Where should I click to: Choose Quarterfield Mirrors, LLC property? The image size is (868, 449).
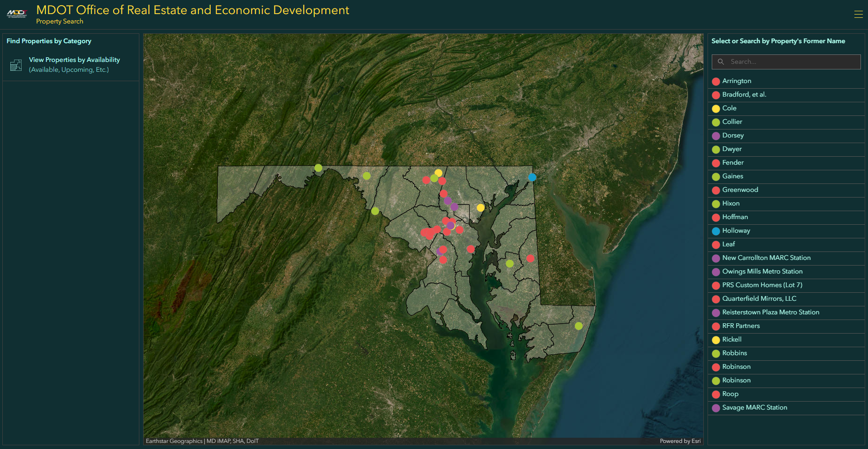[x=759, y=299]
